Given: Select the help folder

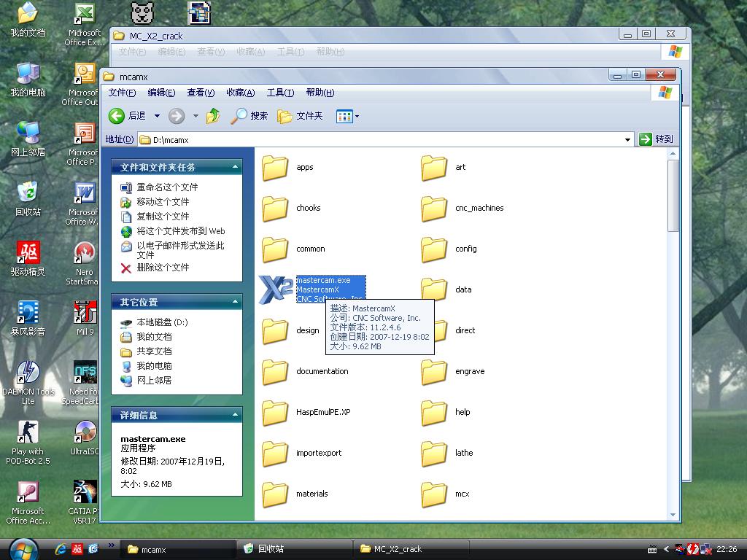Looking at the screenshot, I should (446, 413).
